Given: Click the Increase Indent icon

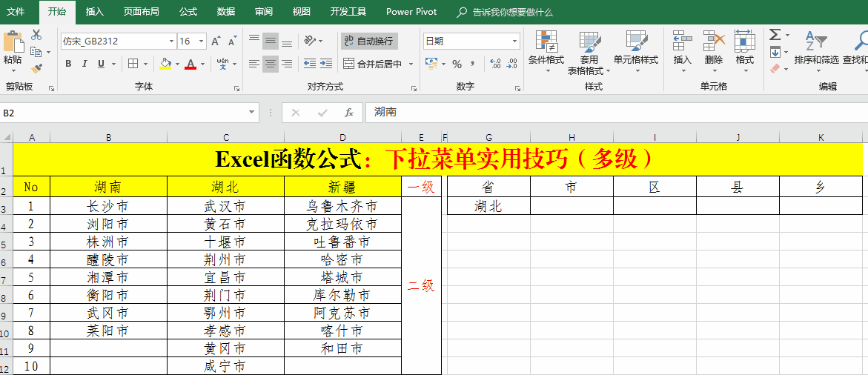Looking at the screenshot, I should pyautogui.click(x=326, y=64).
